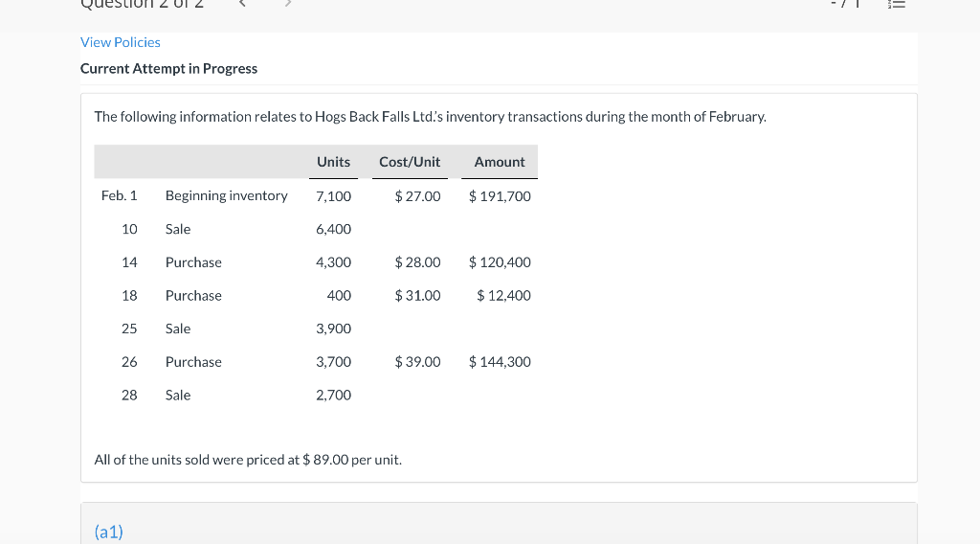Click the 3,700 units purchase cell
Screen dimensions: 980x544
333,362
